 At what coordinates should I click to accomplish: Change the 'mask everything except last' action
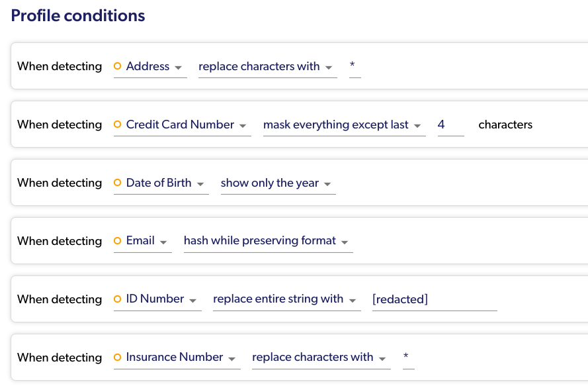pyautogui.click(x=343, y=125)
